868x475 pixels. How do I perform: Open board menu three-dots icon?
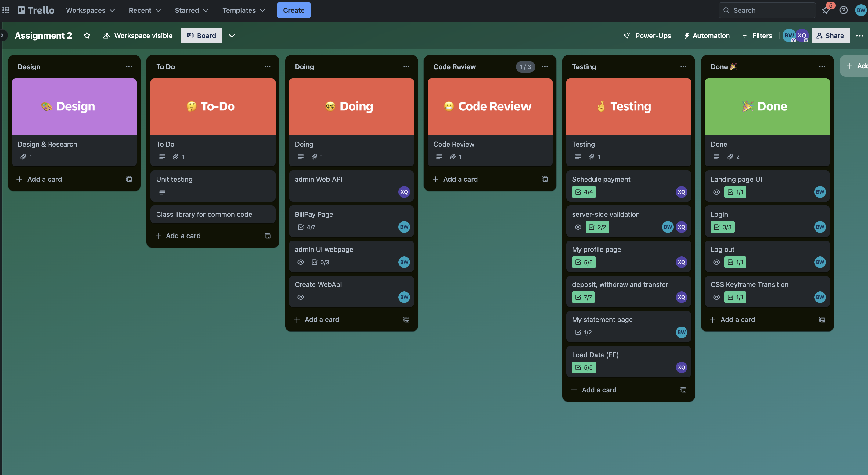tap(859, 36)
